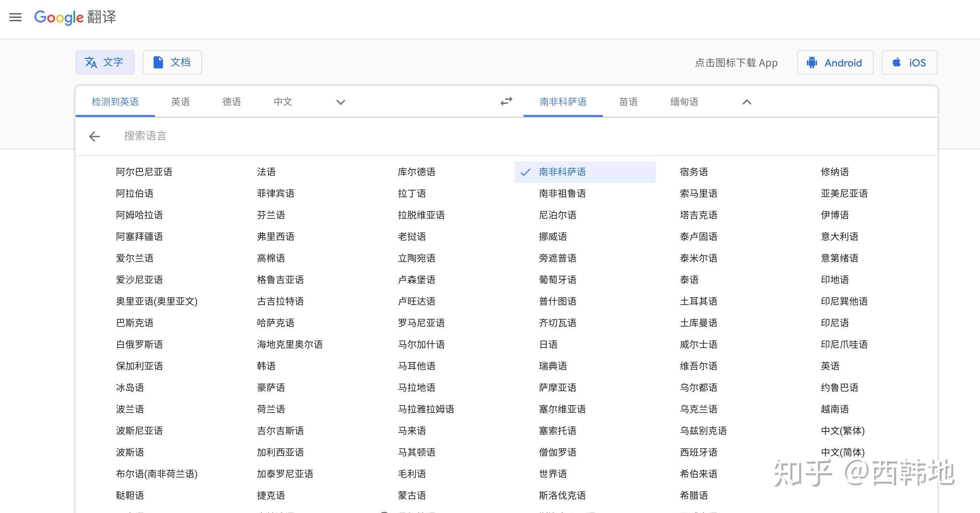Collapse target language list chevron

(747, 102)
